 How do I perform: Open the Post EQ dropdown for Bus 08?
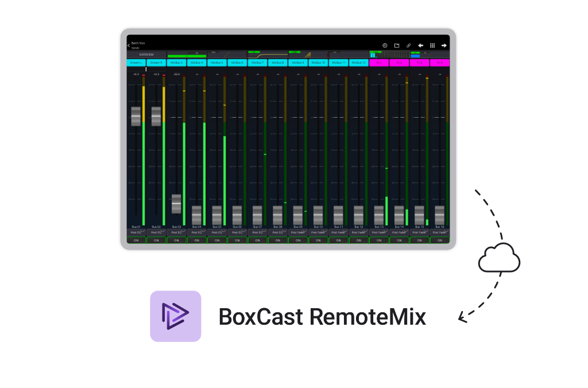[x=278, y=232]
